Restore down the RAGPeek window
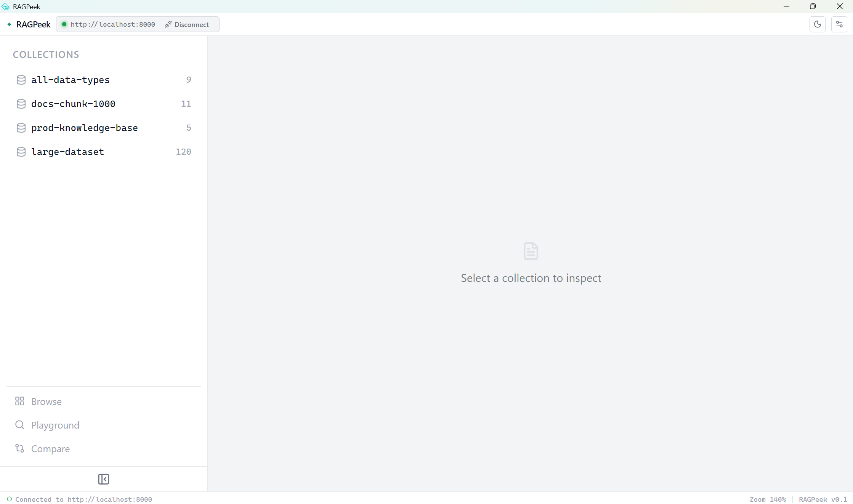Viewport: 853px width, 504px height. (x=813, y=6)
